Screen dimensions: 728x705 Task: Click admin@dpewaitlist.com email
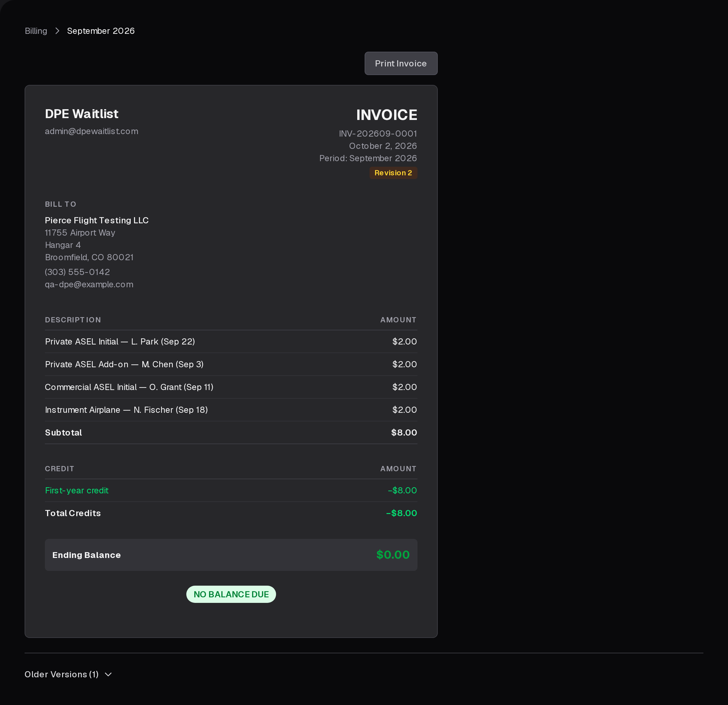(91, 131)
